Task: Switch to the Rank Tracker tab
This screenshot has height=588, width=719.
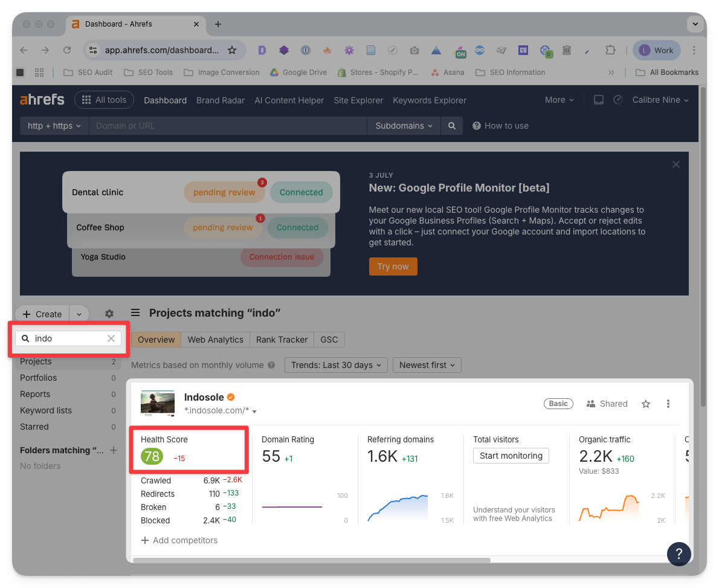Action: coord(282,340)
